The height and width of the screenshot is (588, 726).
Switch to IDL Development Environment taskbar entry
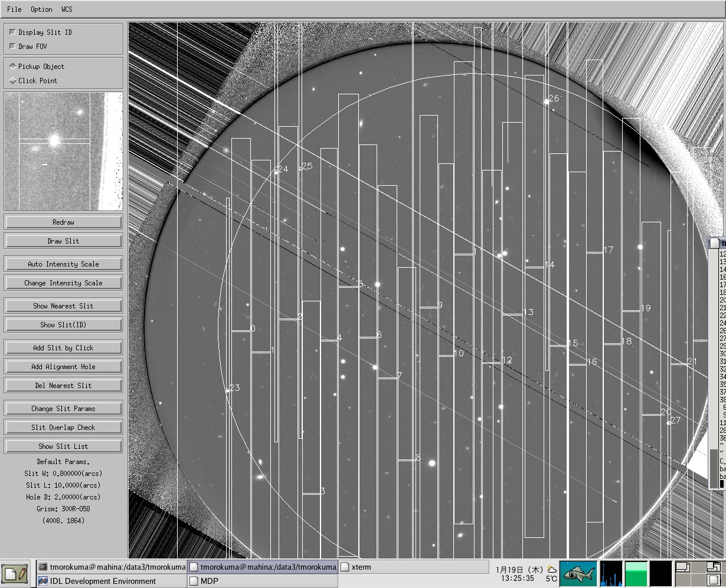coord(112,581)
